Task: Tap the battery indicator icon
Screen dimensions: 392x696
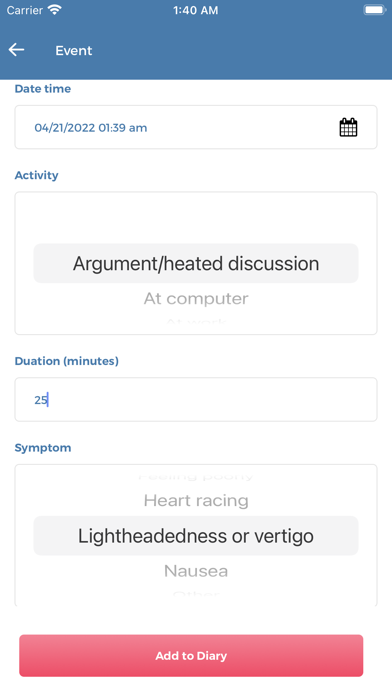Action: [x=374, y=10]
